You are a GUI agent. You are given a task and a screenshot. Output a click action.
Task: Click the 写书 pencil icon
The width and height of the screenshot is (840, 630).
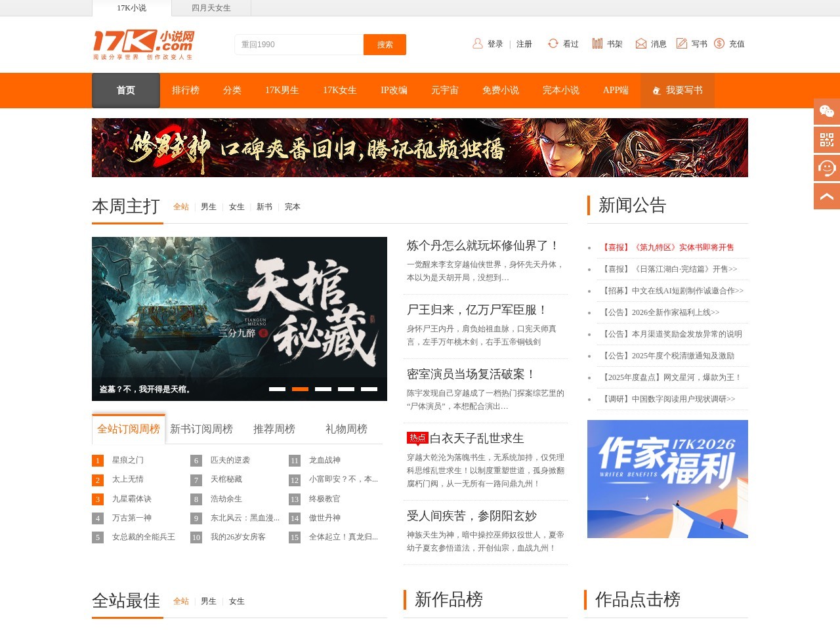[682, 43]
